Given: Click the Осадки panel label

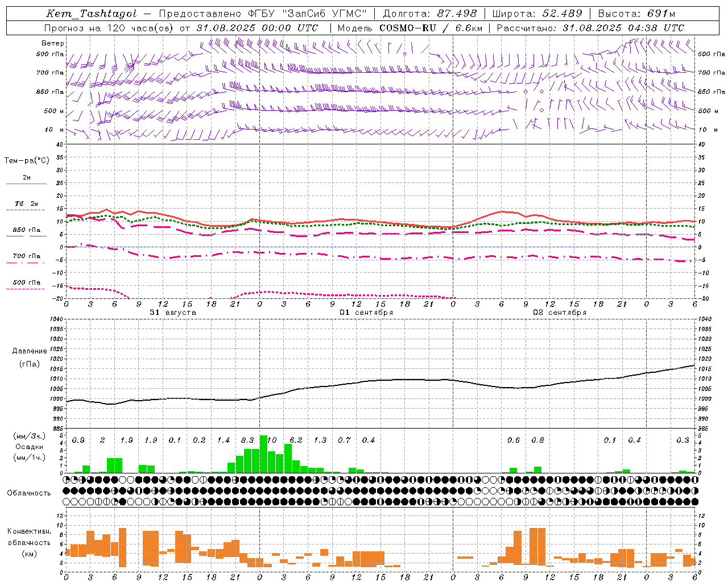Looking at the screenshot, I should pos(29,447).
